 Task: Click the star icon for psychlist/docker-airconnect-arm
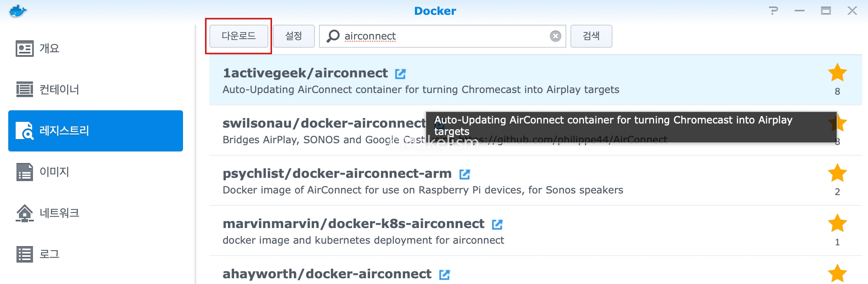837,173
